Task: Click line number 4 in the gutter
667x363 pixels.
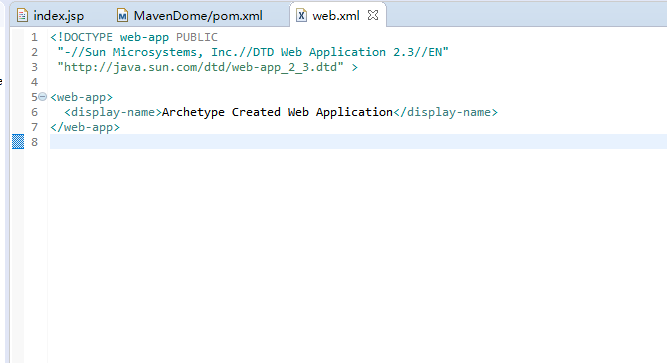Action: click(x=34, y=82)
